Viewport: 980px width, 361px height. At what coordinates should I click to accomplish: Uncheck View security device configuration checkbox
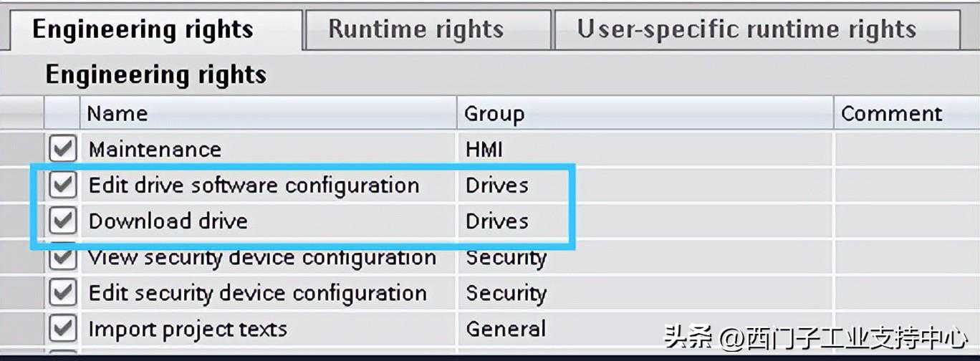click(x=64, y=257)
